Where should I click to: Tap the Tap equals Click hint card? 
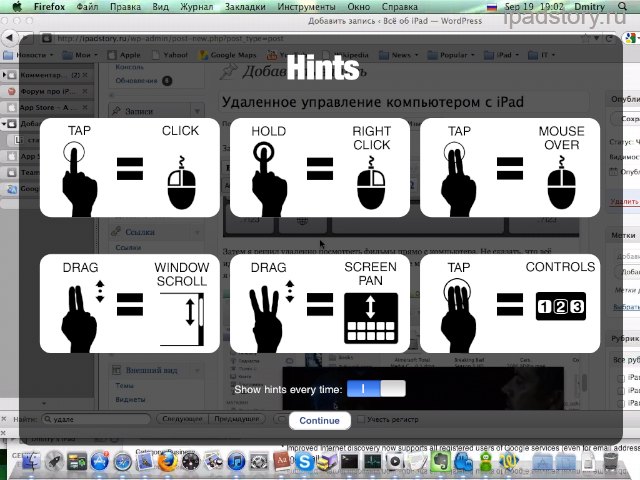[x=130, y=167]
